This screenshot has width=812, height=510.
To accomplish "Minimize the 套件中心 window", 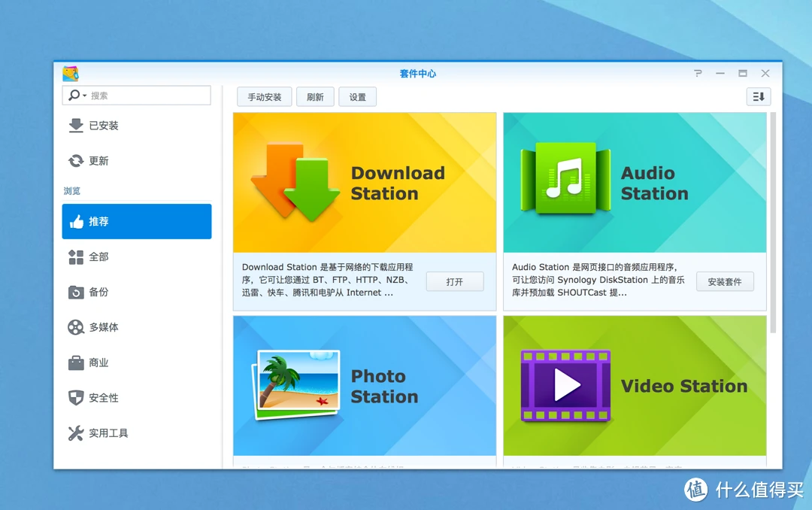I will pyautogui.click(x=720, y=74).
